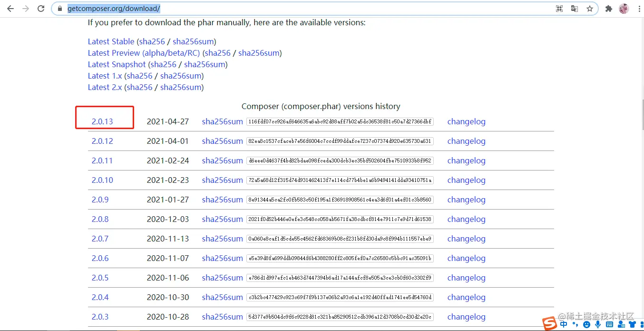Viewport: 644px width, 331px height.
Task: Download Composer version 2.0.5
Action: tap(100, 278)
